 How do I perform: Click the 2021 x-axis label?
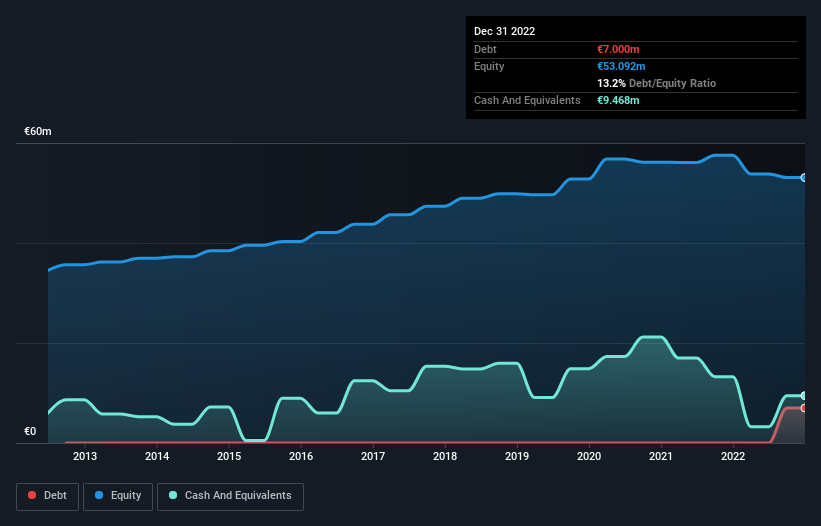point(661,456)
